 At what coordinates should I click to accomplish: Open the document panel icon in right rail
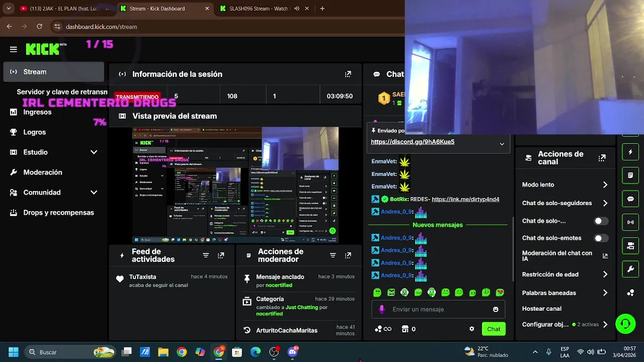pos(630,175)
